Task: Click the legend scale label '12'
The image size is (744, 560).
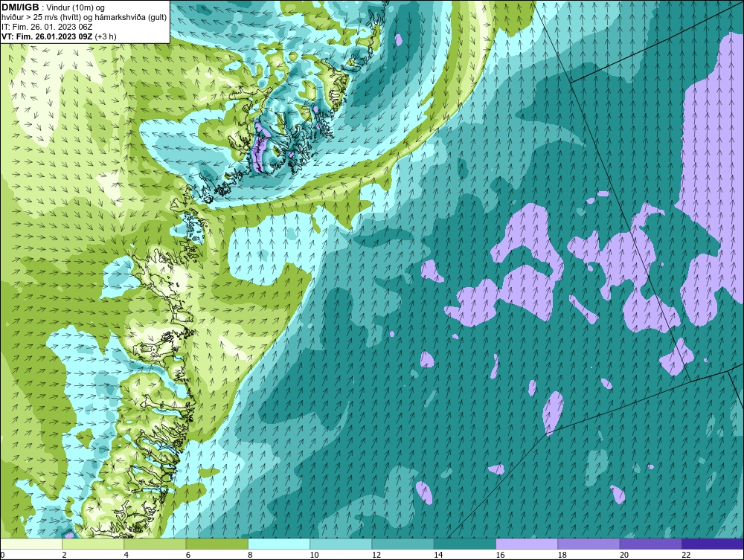Action: (376, 556)
